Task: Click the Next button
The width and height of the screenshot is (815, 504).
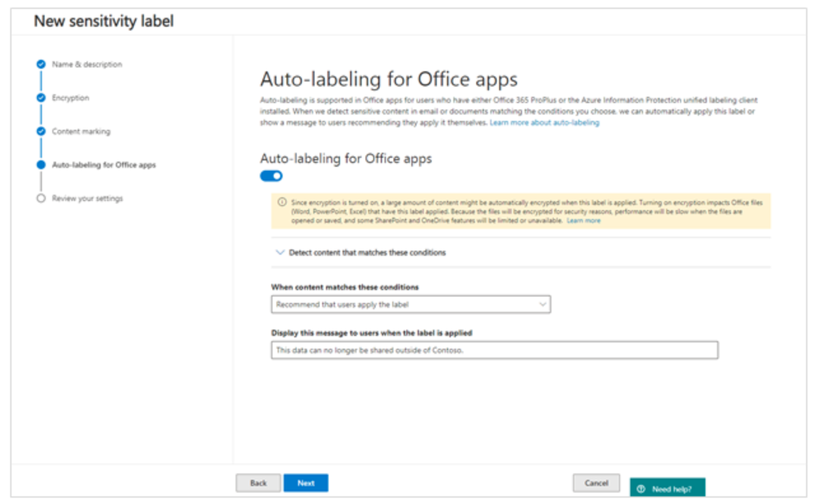Action: pos(306,483)
